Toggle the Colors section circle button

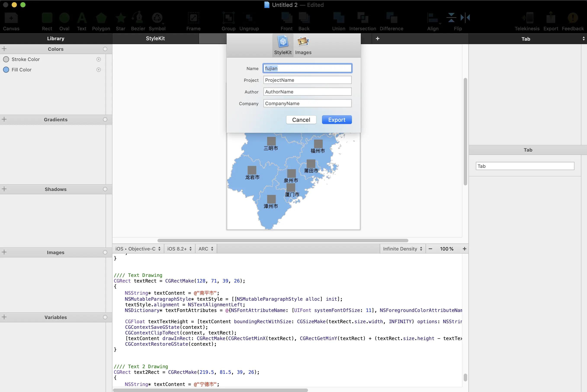(105, 49)
